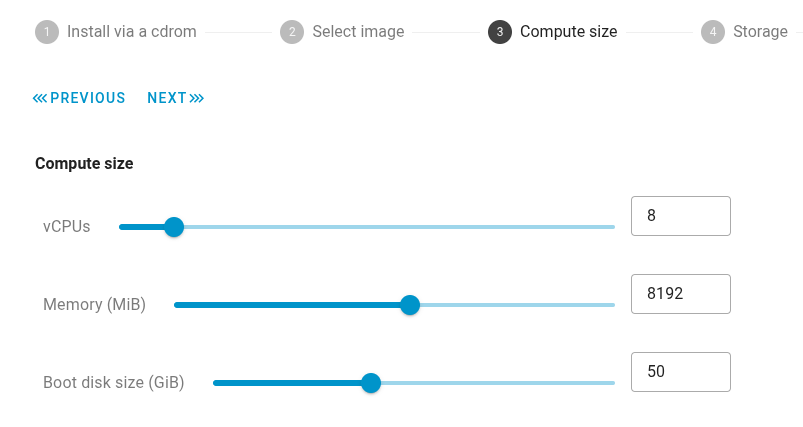Click step 1 circle icon
This screenshot has height=427, width=803.
point(47,32)
